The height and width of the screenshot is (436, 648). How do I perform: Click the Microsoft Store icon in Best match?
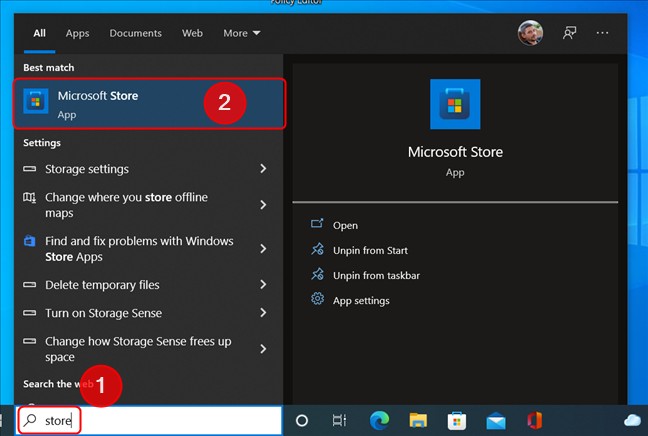pos(36,101)
